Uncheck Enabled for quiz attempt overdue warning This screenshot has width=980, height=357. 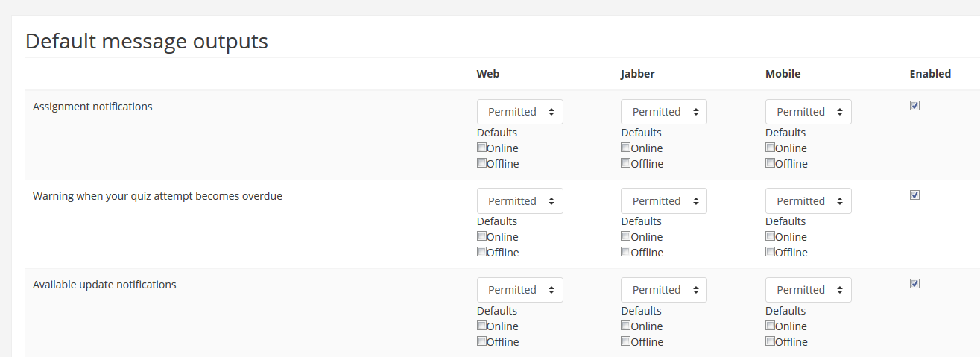tap(914, 195)
